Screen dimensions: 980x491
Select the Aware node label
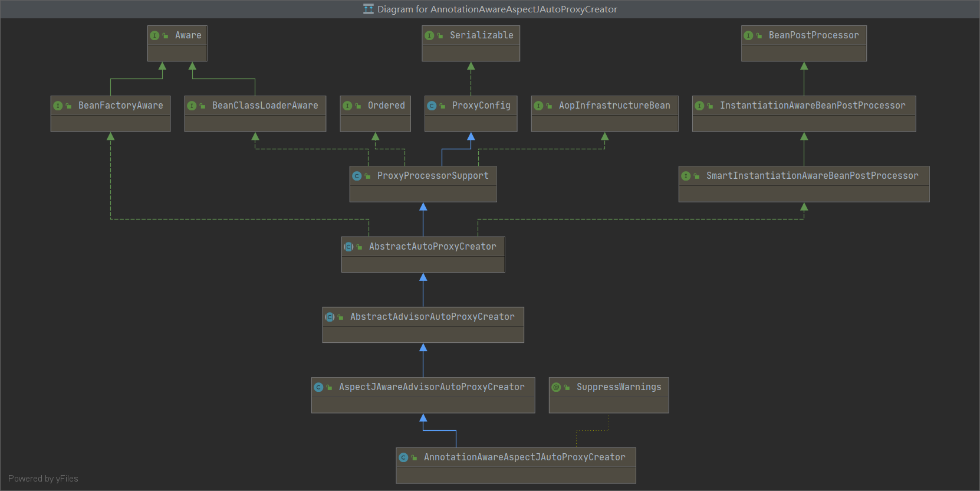coord(188,35)
